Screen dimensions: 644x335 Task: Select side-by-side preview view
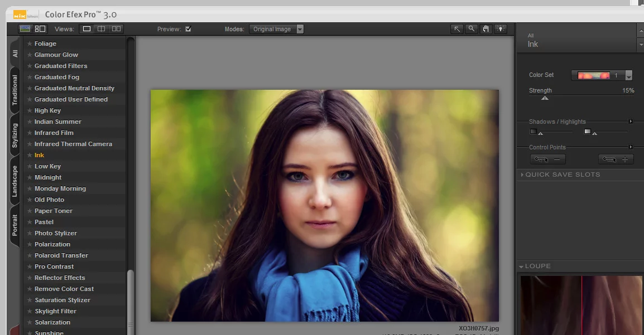click(x=116, y=29)
